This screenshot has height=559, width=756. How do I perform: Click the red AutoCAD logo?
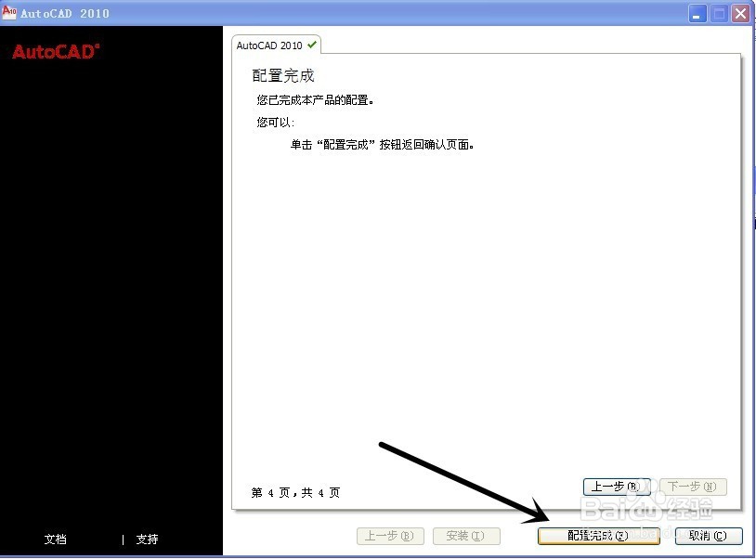click(56, 52)
